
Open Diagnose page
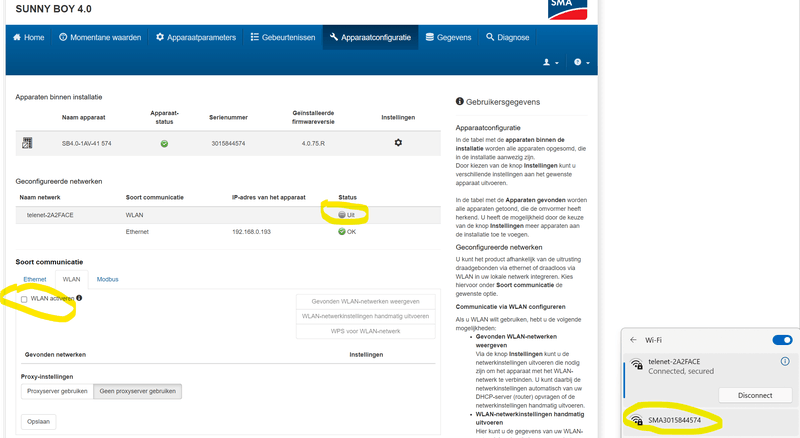[x=508, y=37]
